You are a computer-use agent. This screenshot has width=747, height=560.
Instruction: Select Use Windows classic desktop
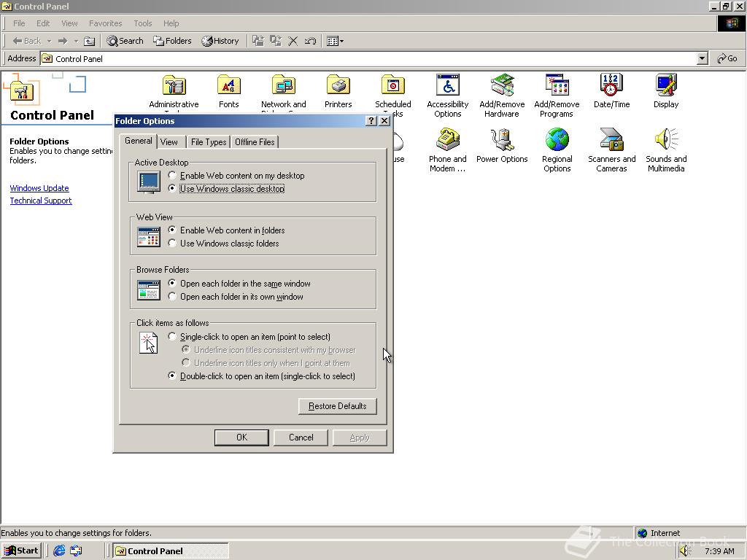coord(227,189)
